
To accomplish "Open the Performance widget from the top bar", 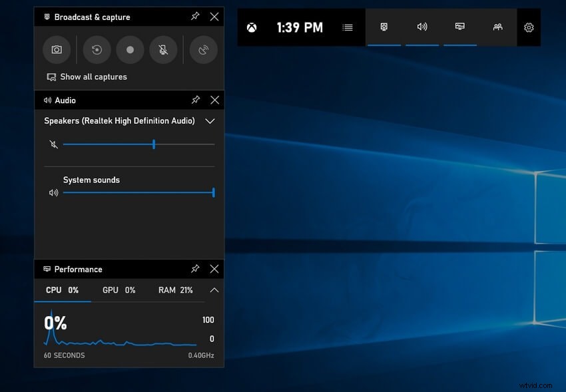I will (x=459, y=27).
